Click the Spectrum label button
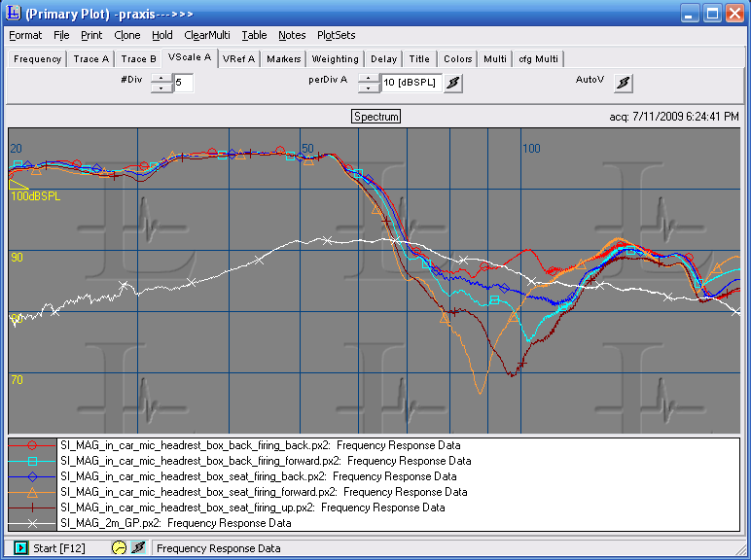Viewport: 751px width, 560px height. click(x=375, y=117)
